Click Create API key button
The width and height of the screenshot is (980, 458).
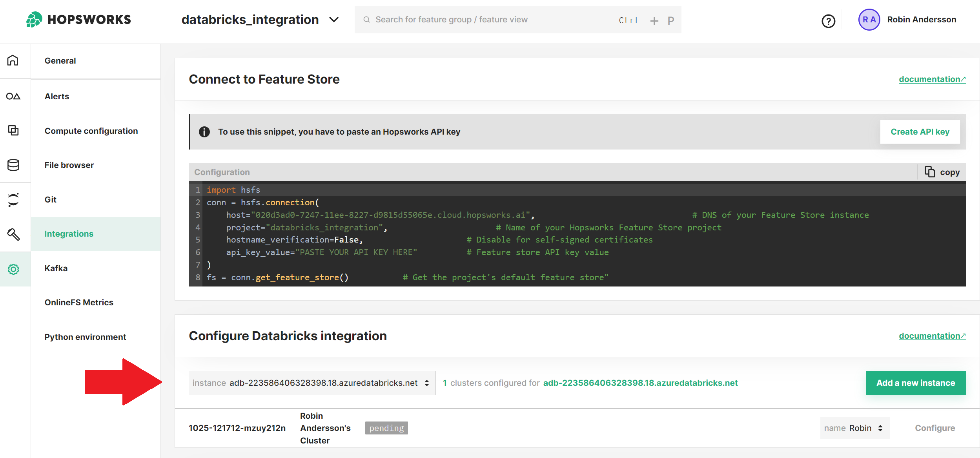(x=919, y=132)
